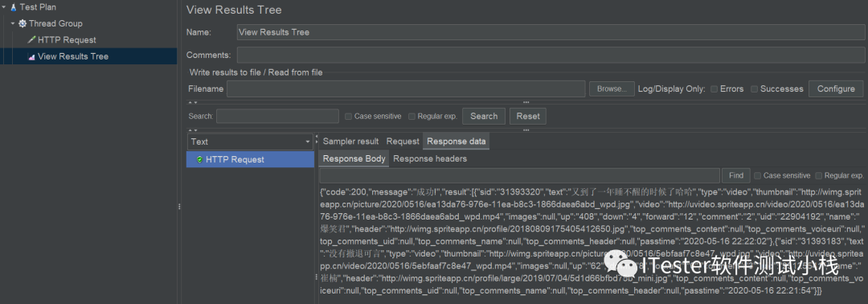Click the Browse... button

(612, 88)
